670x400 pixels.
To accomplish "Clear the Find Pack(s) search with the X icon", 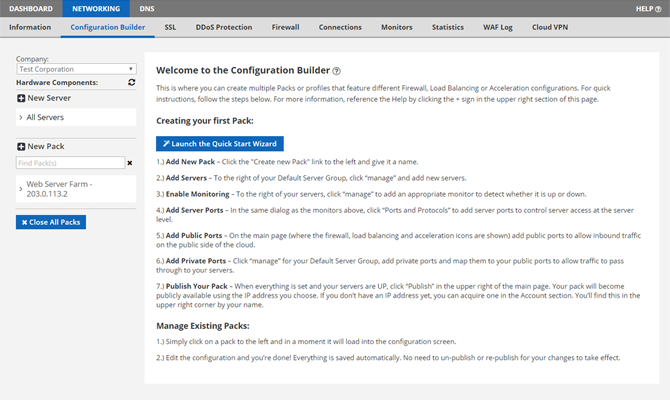I will click(130, 163).
